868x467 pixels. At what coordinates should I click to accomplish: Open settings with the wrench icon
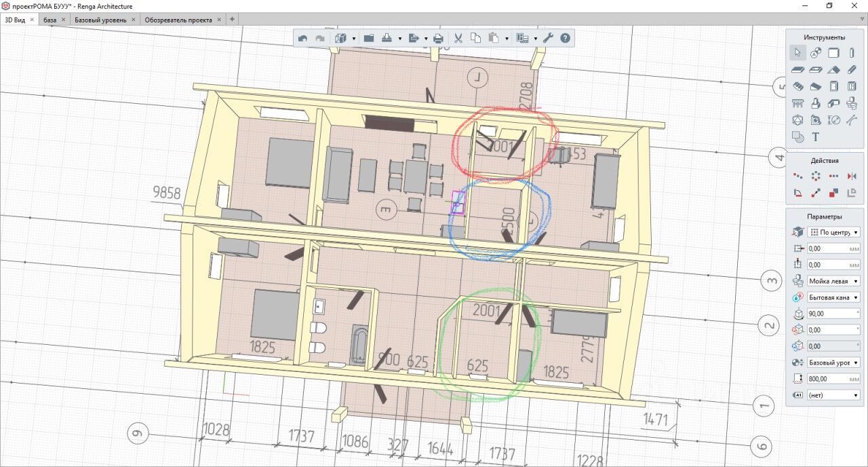pos(548,39)
